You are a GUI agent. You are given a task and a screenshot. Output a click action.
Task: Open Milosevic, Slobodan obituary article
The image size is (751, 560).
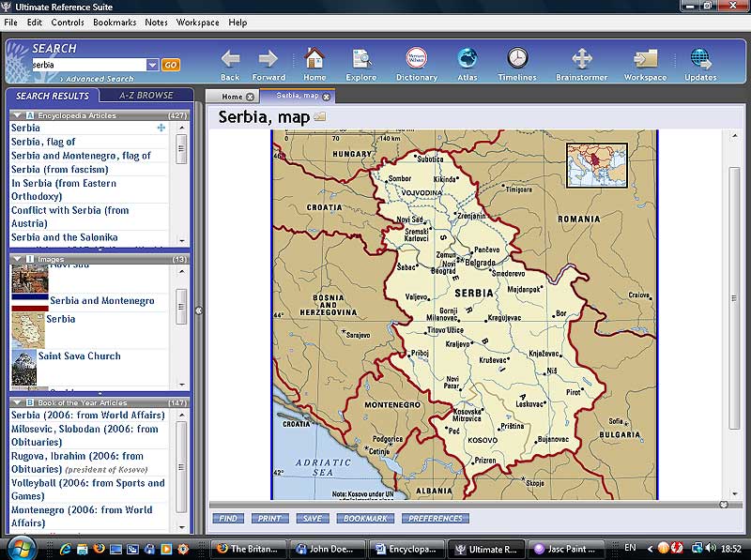click(84, 435)
